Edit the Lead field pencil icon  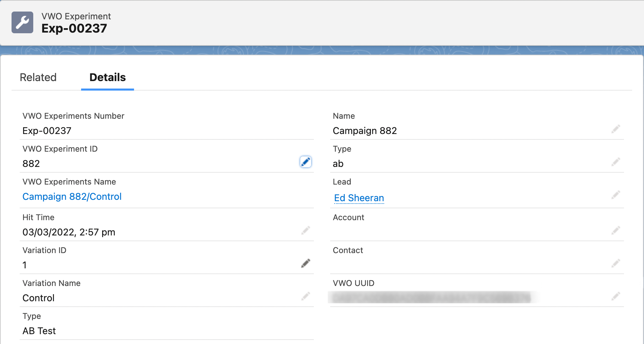coord(615,195)
